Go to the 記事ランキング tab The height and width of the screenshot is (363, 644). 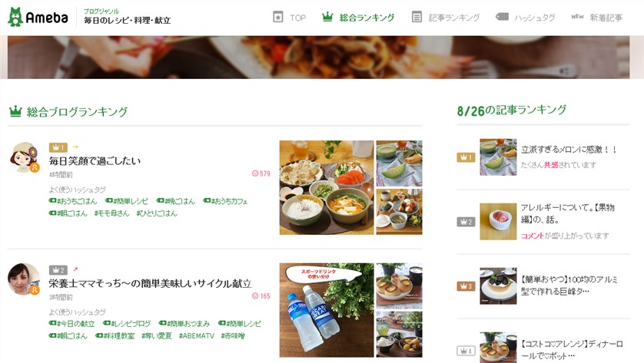(x=446, y=18)
